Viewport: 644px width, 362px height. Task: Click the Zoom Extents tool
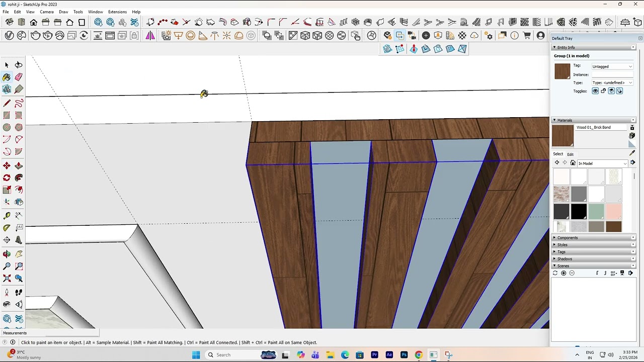coord(7,278)
